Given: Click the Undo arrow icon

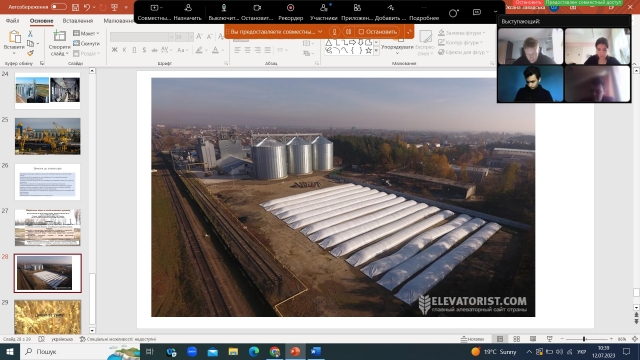Looking at the screenshot, I should pyautogui.click(x=87, y=7).
